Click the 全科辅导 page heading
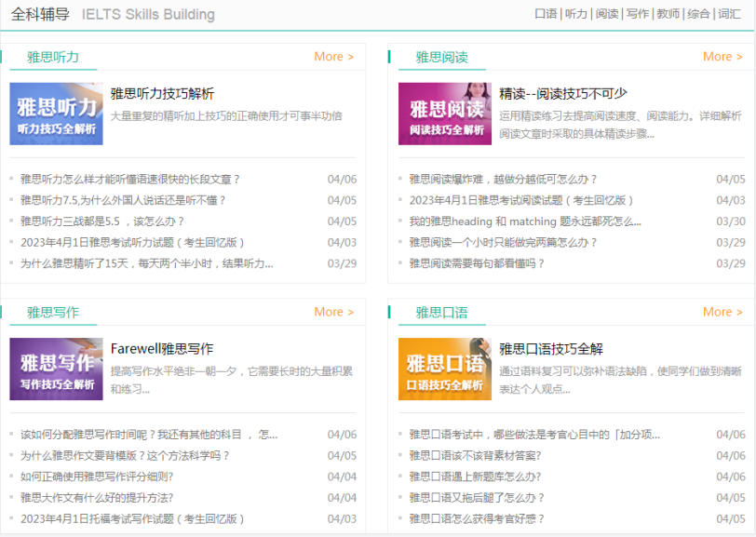 [40, 14]
